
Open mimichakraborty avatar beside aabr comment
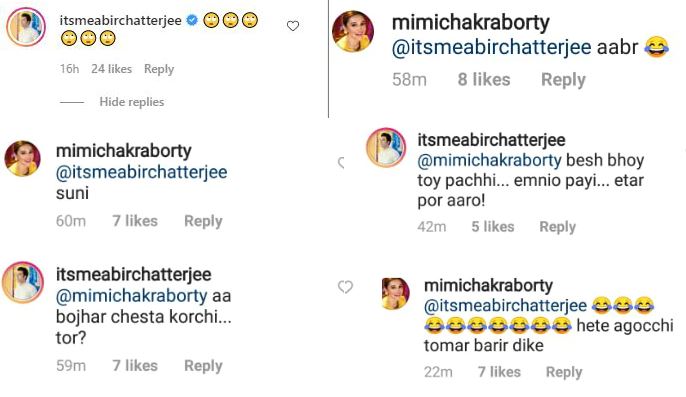[353, 31]
